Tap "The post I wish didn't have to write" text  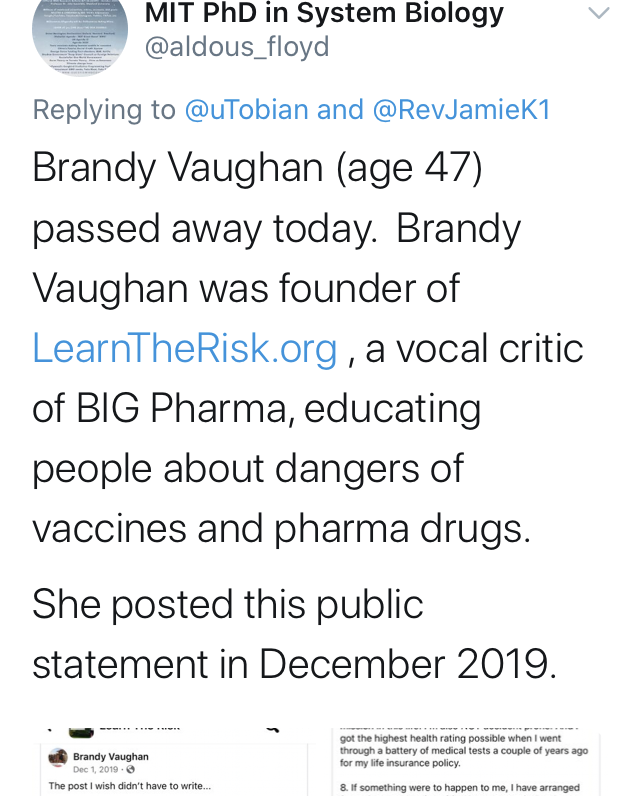click(x=130, y=787)
